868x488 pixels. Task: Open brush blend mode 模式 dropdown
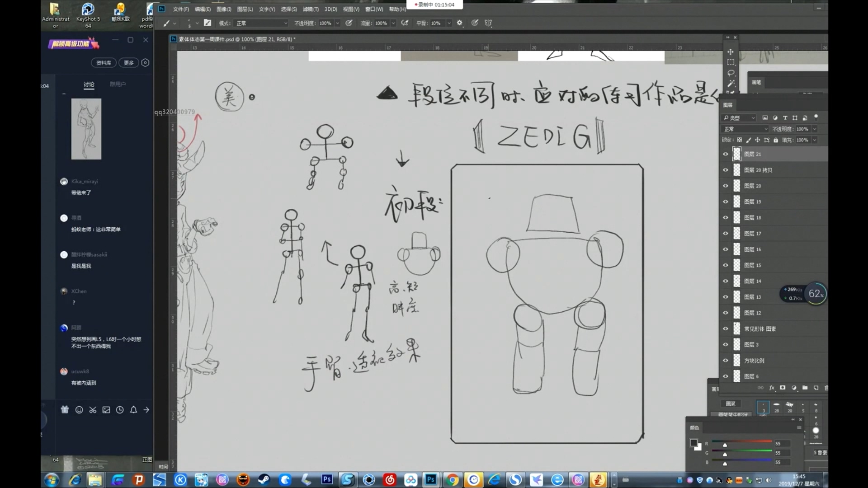point(261,23)
